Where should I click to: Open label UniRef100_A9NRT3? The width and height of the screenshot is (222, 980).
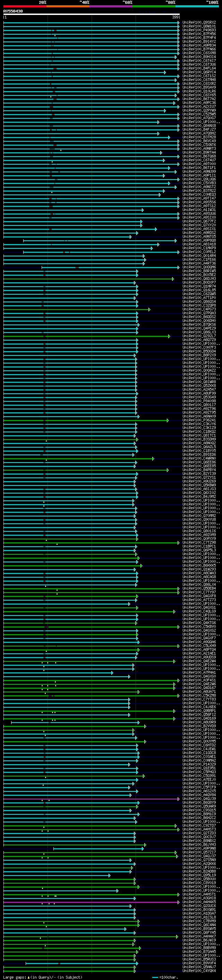pos(199,149)
